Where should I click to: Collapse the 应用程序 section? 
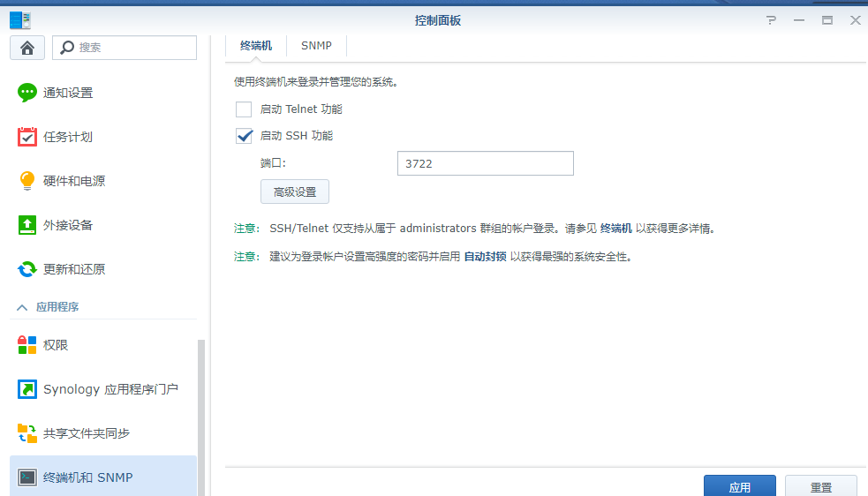tap(23, 307)
